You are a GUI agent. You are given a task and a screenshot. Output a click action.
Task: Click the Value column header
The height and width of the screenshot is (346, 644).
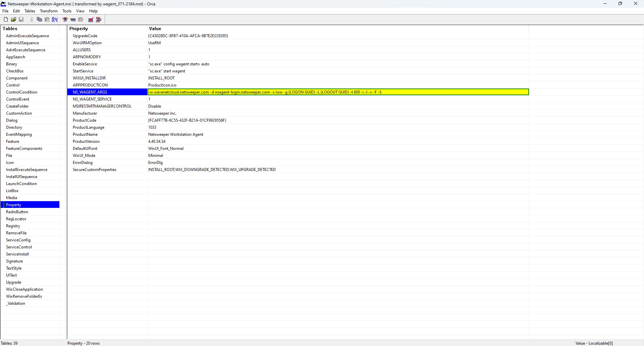[x=155, y=29]
